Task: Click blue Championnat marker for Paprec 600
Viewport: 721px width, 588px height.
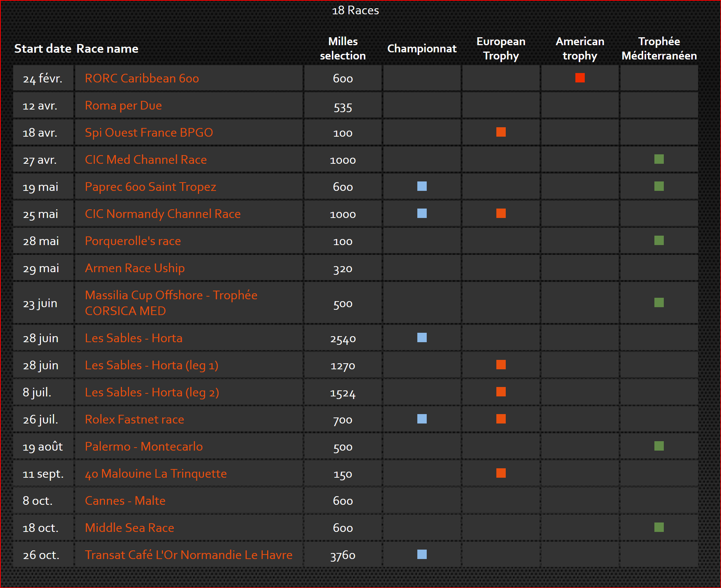Action: 422,186
